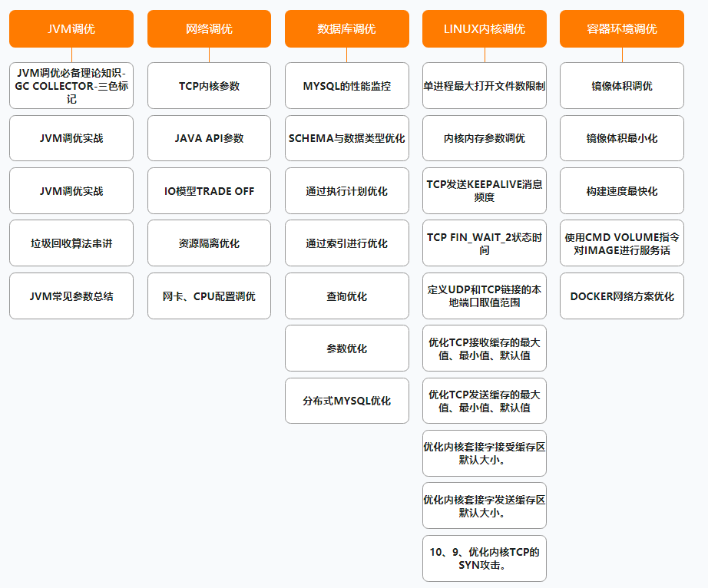Click the 垃圾回收算法串讲 node
This screenshot has width=708, height=588.
tap(71, 243)
